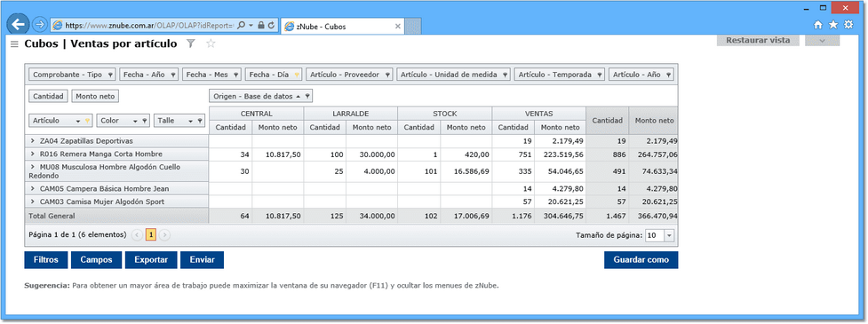Open the browser Home icon
868x324 pixels.
click(x=818, y=24)
